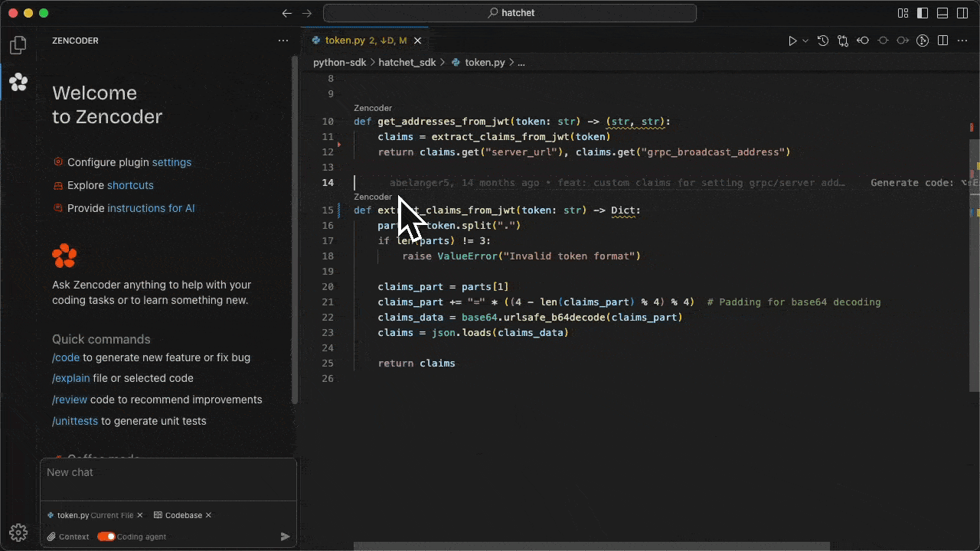Image resolution: width=980 pixels, height=551 pixels.
Task: Go back with the navigation arrow
Action: click(287, 13)
